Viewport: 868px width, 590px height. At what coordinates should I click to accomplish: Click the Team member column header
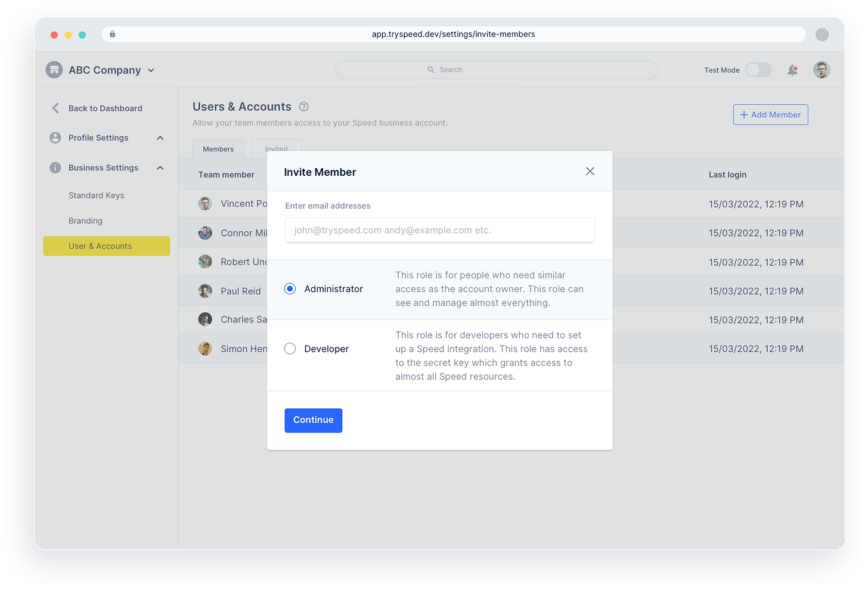click(x=226, y=175)
